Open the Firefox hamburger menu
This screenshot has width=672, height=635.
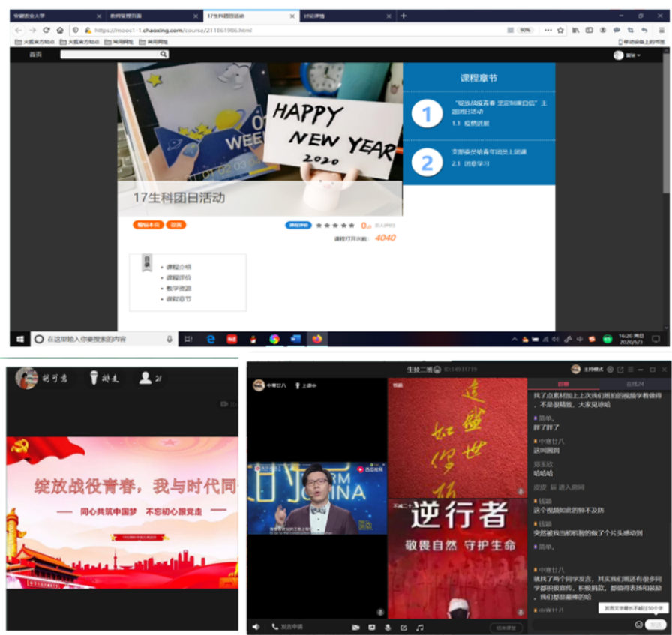coord(661,30)
